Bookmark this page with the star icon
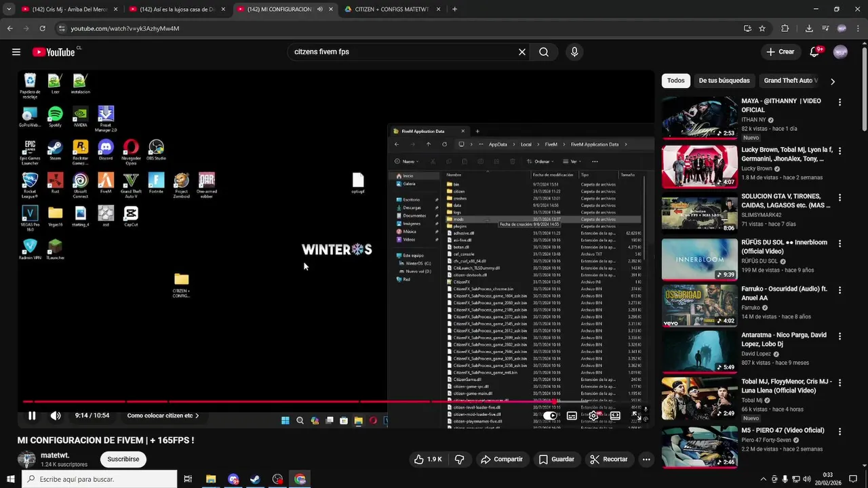Screen dimensions: 868x488 pyautogui.click(x=762, y=28)
